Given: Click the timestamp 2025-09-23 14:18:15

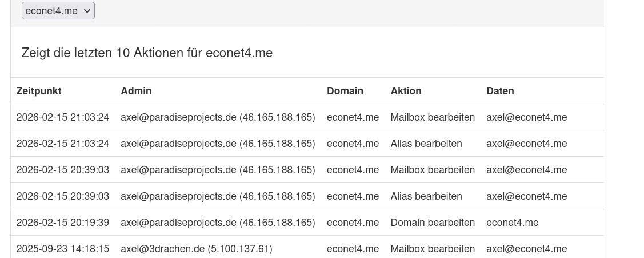Looking at the screenshot, I should point(62,249).
